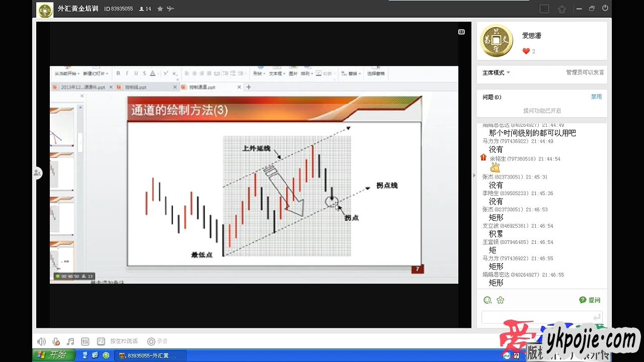
Task: Favorite the channel with the star icon
Action: tap(160, 9)
